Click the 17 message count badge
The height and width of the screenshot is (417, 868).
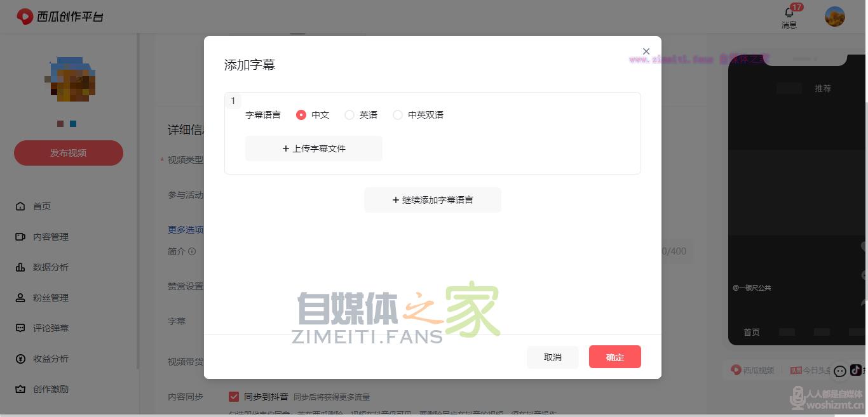[x=797, y=8]
